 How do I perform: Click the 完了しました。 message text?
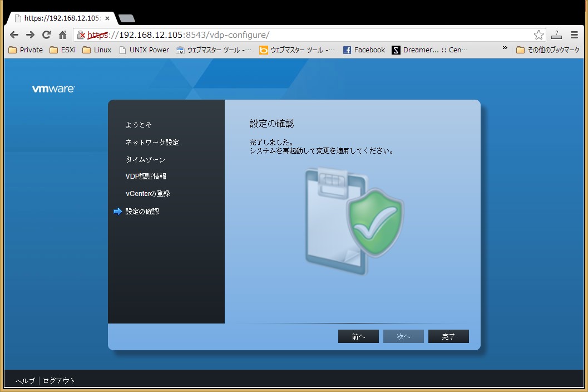tap(271, 143)
